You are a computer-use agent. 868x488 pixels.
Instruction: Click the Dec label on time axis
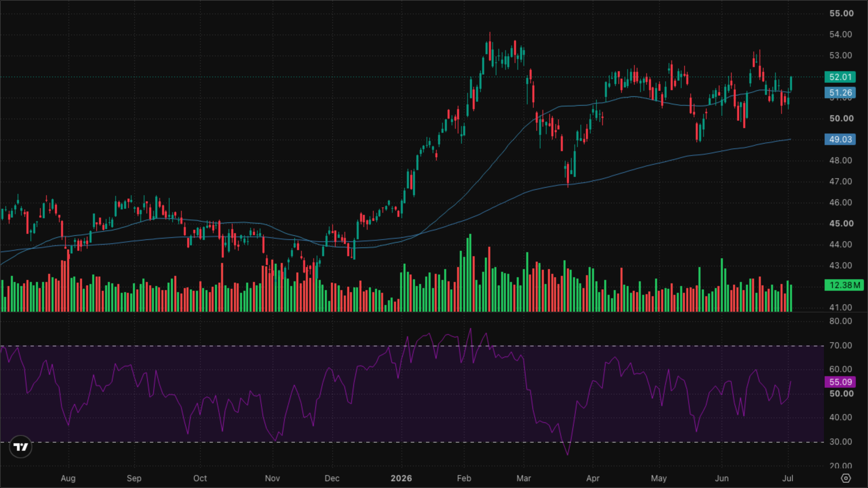332,478
